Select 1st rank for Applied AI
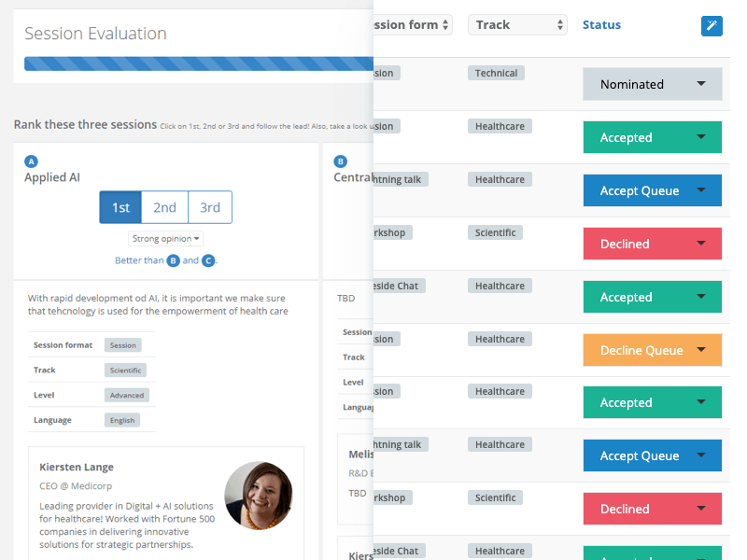This screenshot has width=747, height=560. [x=120, y=207]
